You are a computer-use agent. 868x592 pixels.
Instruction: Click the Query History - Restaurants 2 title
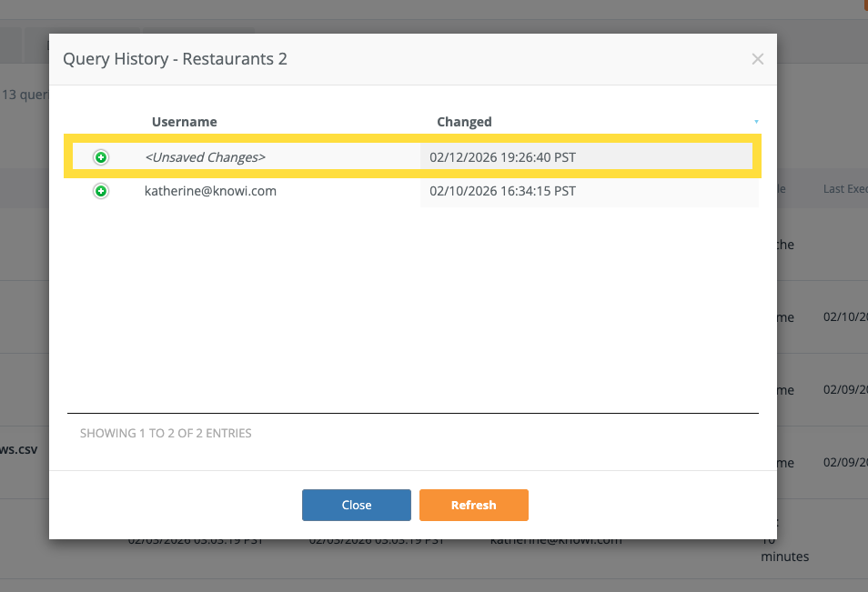point(175,58)
